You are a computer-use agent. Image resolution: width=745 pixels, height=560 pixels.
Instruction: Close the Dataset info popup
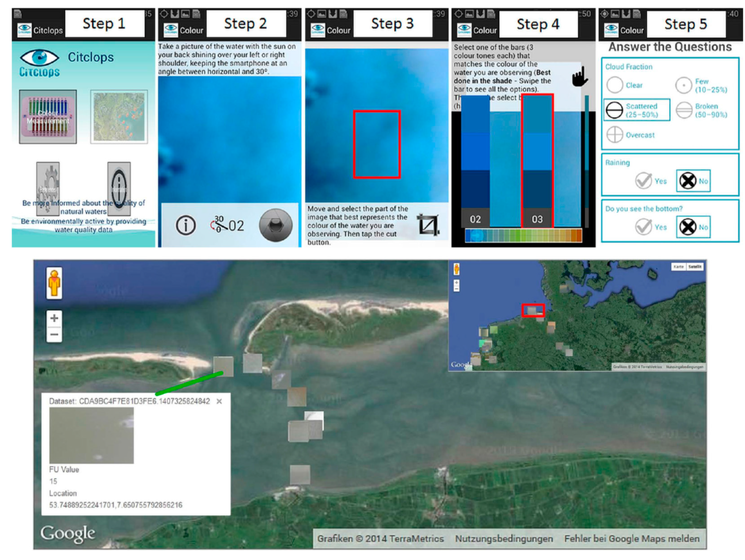point(219,401)
